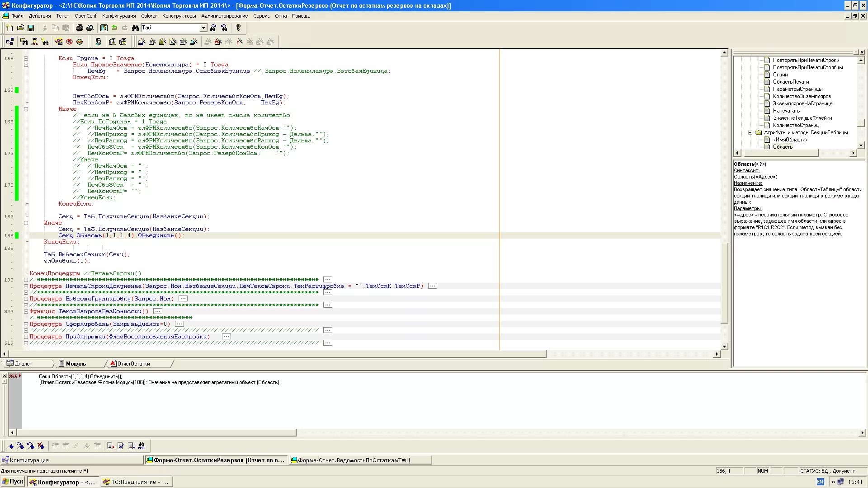The height and width of the screenshot is (488, 868).
Task: Switch to the Диалог tab
Action: point(23,364)
